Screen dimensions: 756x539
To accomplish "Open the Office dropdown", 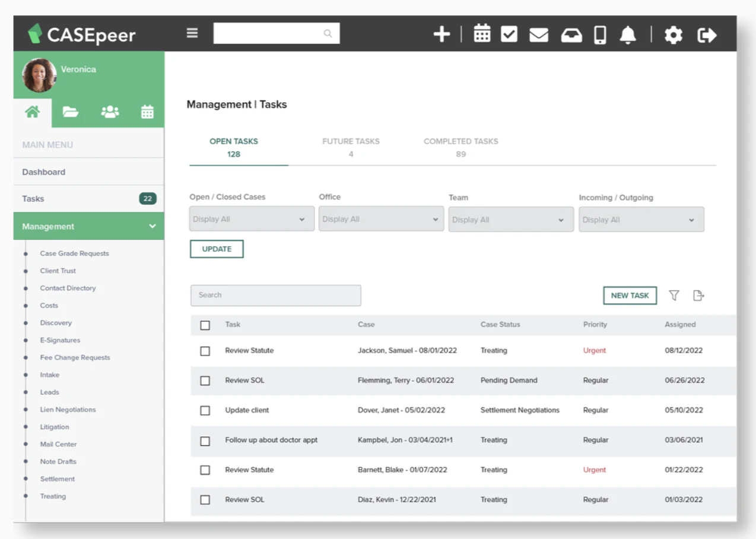I will click(x=381, y=219).
